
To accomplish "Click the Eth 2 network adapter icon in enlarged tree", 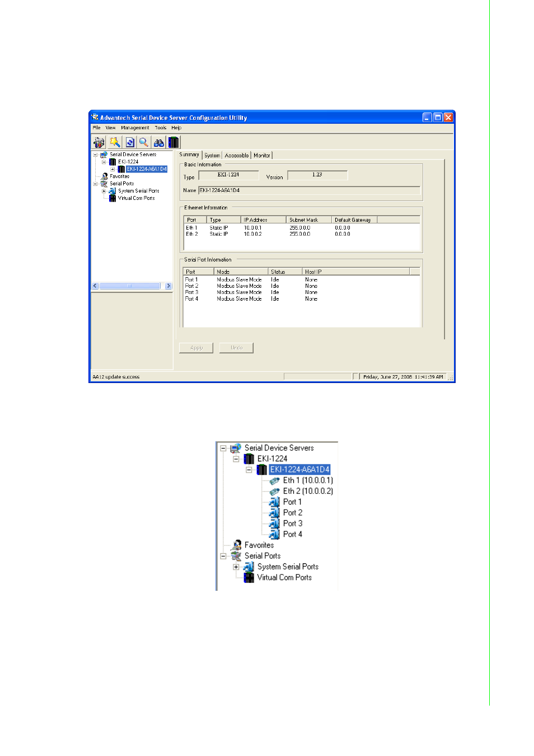I will (x=275, y=491).
